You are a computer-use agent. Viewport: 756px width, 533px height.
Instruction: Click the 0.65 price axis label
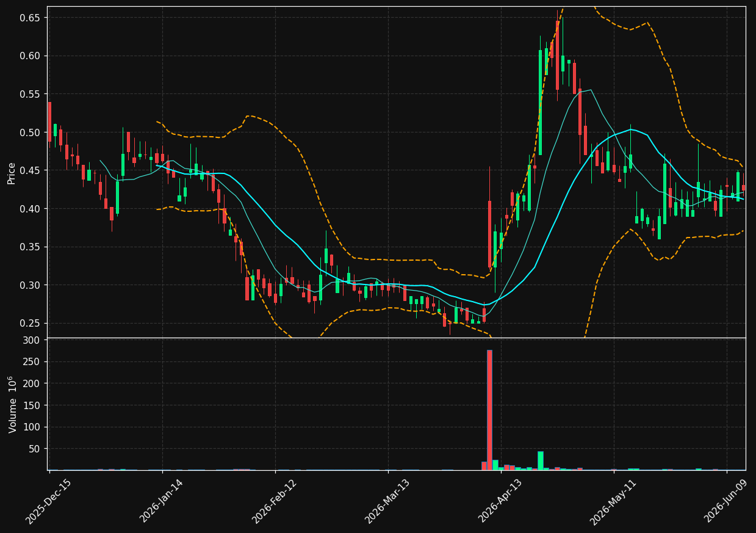point(30,18)
